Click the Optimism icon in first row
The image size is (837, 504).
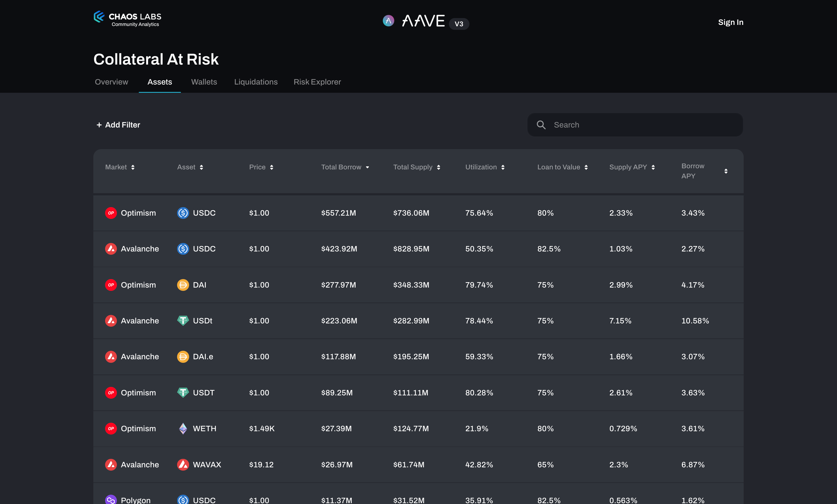111,213
